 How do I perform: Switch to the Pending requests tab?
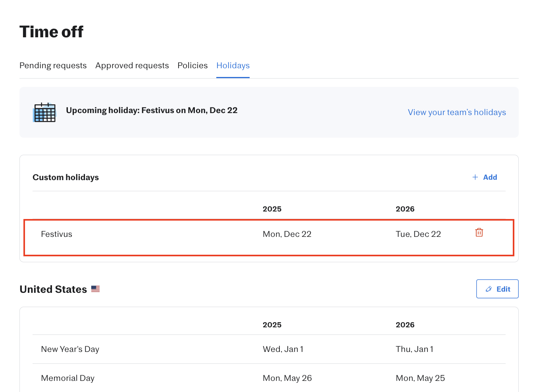pyautogui.click(x=53, y=65)
